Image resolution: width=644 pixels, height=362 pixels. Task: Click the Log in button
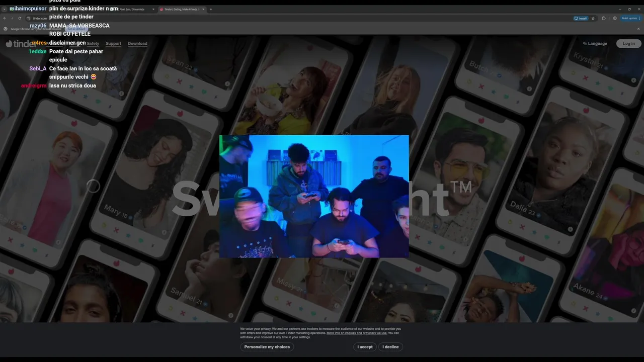click(629, 44)
